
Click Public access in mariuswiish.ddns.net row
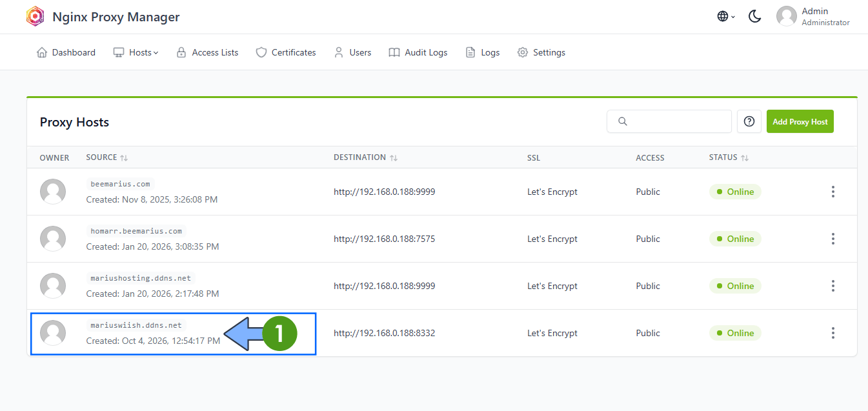[x=648, y=333]
